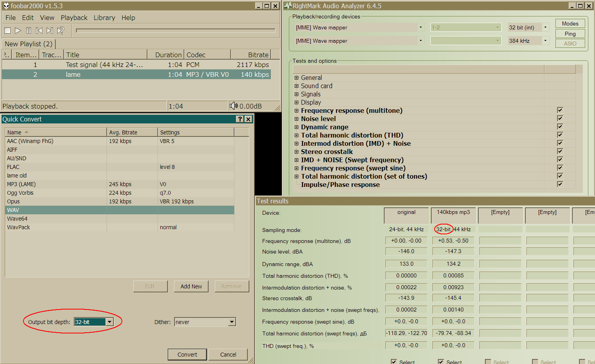Click the Convert button
Screen dimensions: 595x364
pyautogui.click(x=187, y=355)
